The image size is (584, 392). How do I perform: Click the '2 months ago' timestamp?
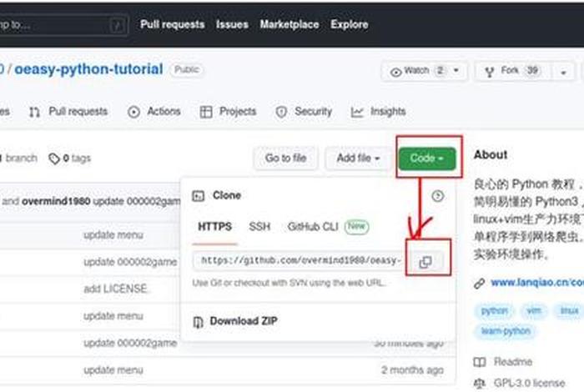pos(412,370)
